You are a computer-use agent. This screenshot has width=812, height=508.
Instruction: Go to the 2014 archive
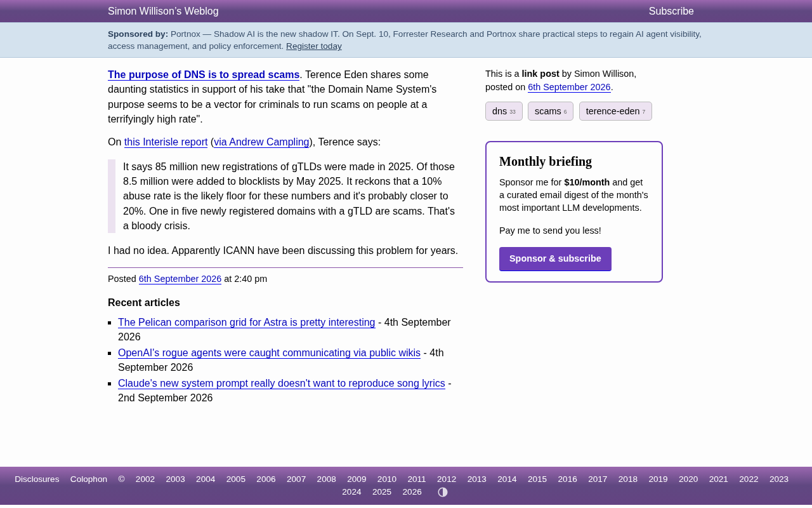[x=507, y=479]
